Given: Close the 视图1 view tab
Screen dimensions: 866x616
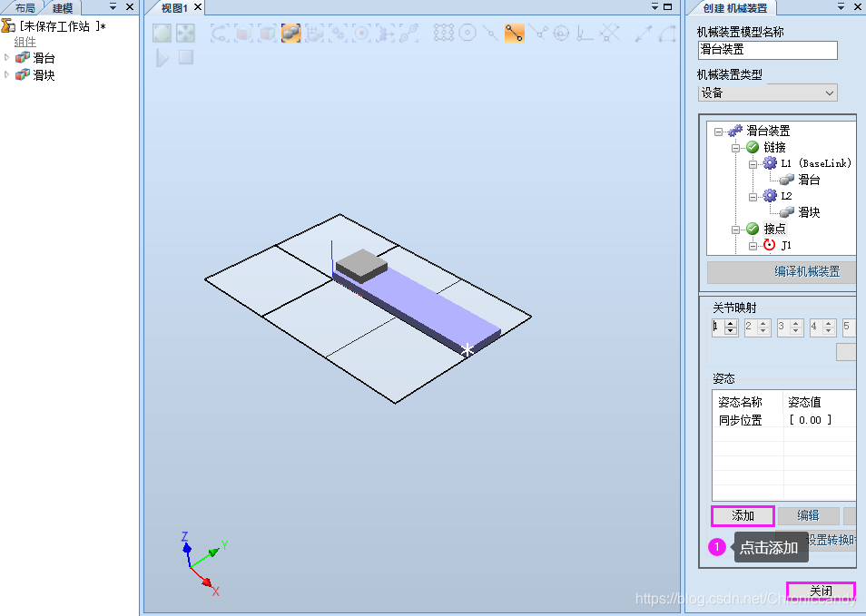Looking at the screenshot, I should point(198,7).
